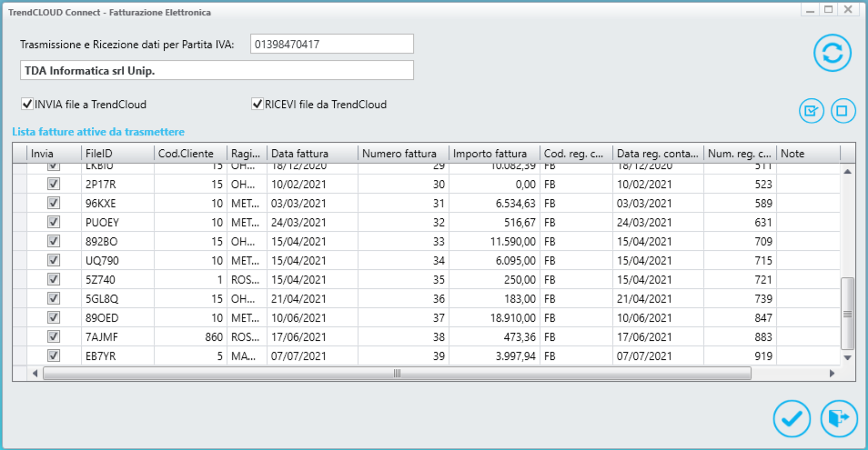Confirm with the large checkmark button
The height and width of the screenshot is (450, 868).
pyautogui.click(x=792, y=418)
